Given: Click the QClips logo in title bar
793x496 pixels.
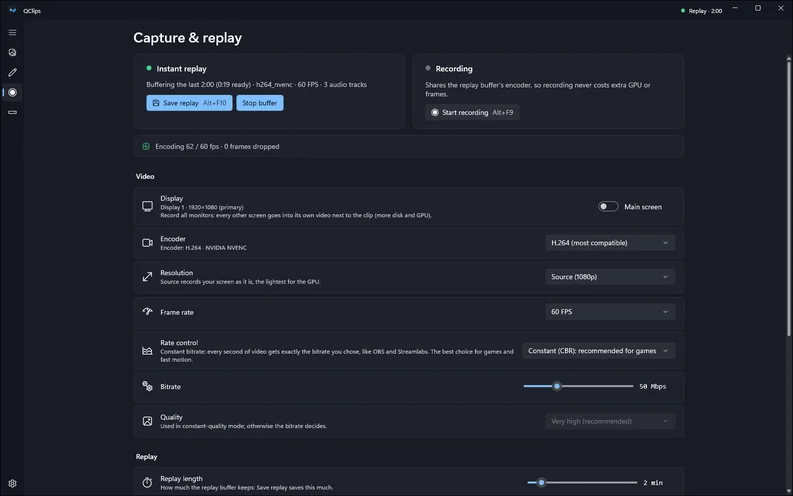Looking at the screenshot, I should tap(13, 11).
